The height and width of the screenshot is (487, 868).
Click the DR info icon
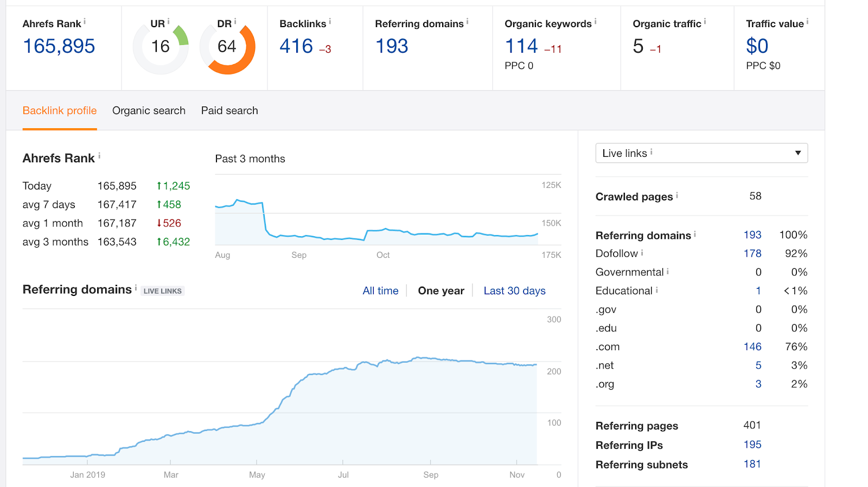pos(235,22)
